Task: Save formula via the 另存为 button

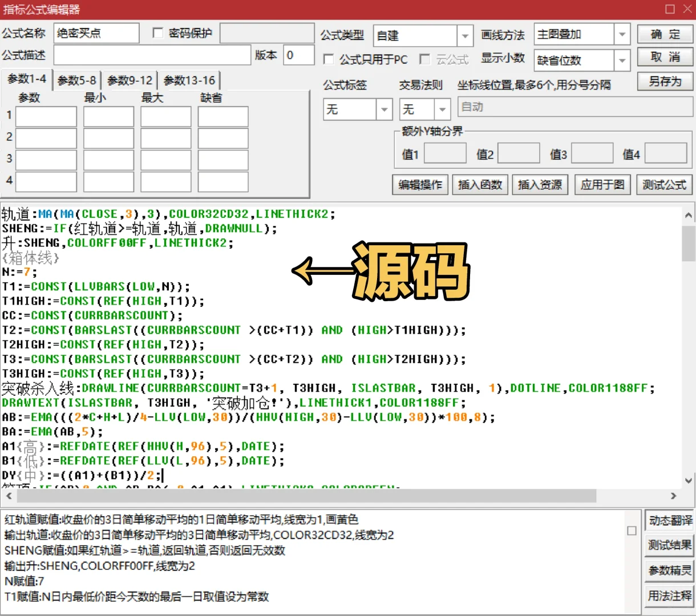Action: pyautogui.click(x=664, y=82)
